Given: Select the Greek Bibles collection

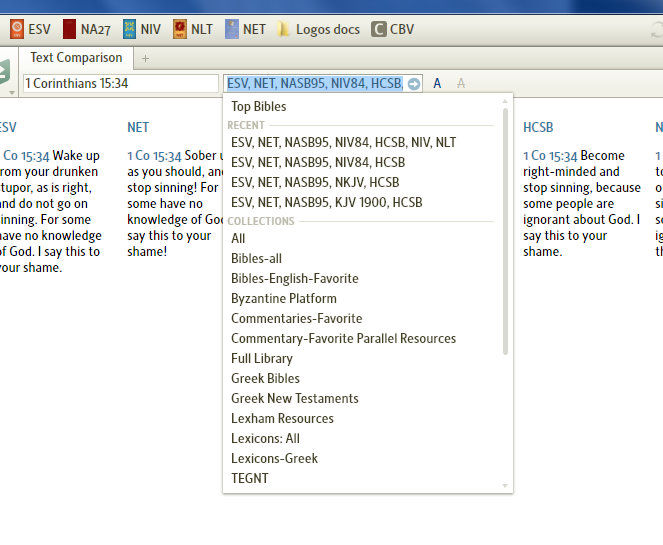Looking at the screenshot, I should [265, 378].
